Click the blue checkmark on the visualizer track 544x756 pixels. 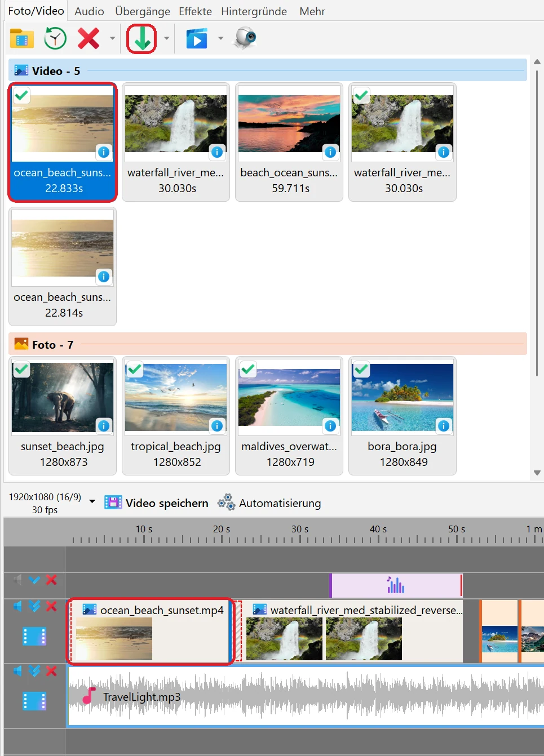pos(34,580)
